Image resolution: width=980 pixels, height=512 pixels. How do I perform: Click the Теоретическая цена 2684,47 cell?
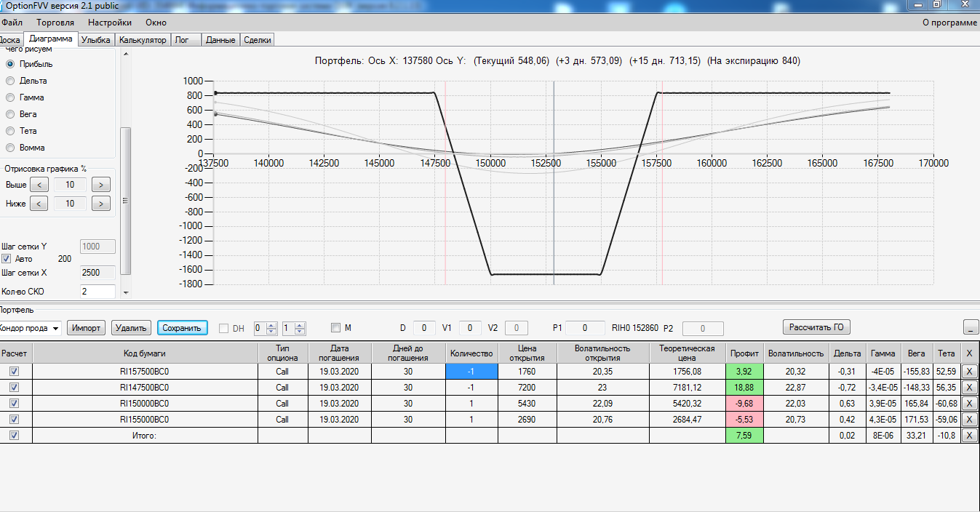coord(687,419)
